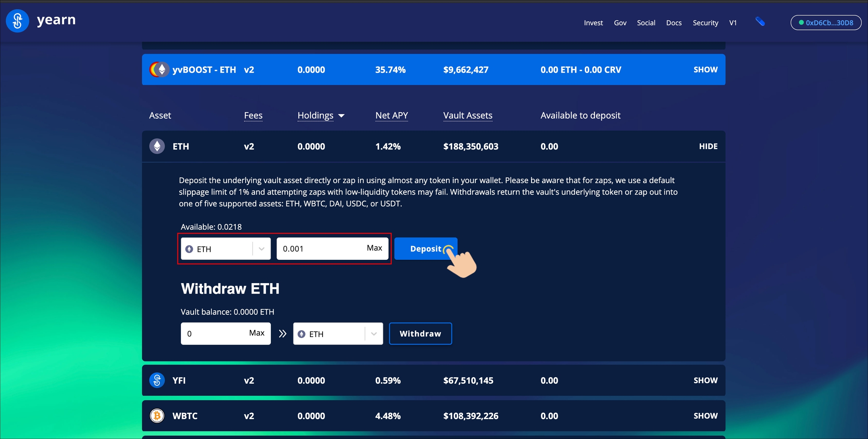
Task: Show the yvBOOST - ETH vault details
Action: click(705, 69)
